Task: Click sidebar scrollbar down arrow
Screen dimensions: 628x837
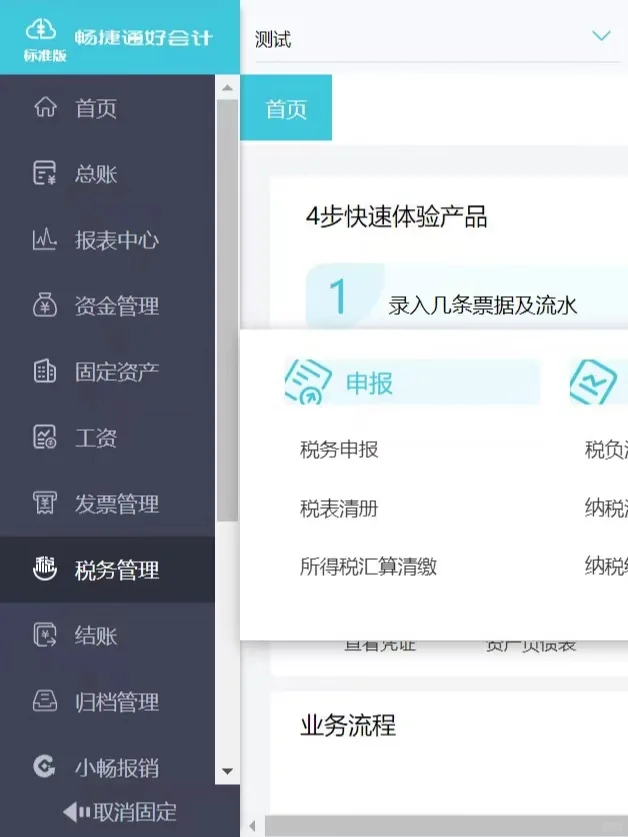Action: tap(227, 771)
